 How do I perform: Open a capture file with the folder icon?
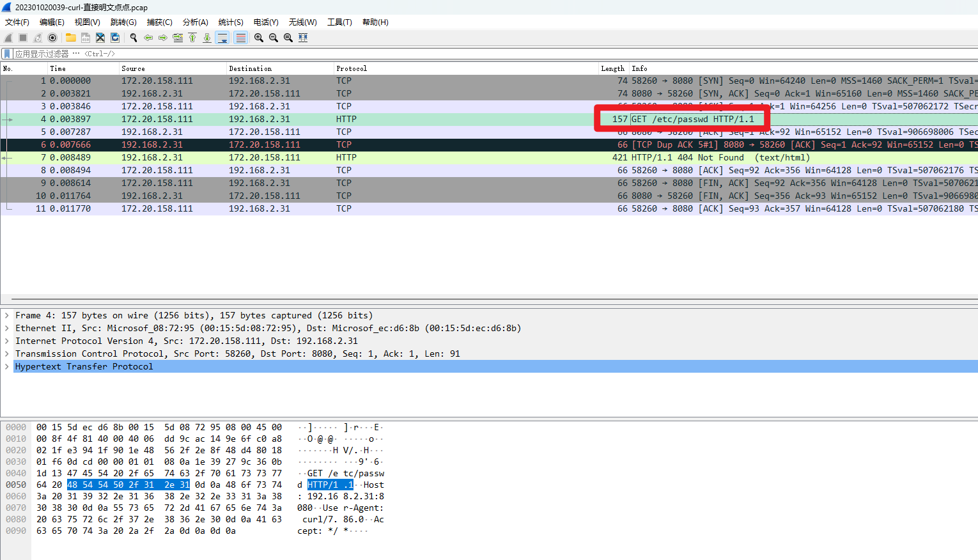pos(71,38)
